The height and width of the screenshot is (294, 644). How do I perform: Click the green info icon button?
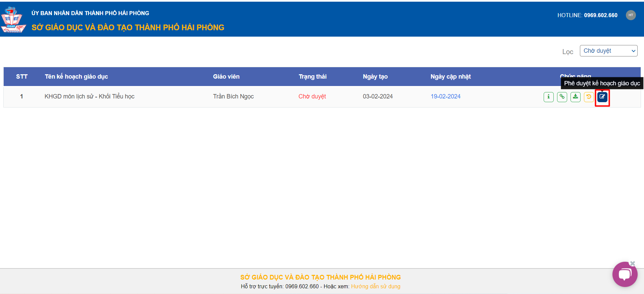(548, 97)
